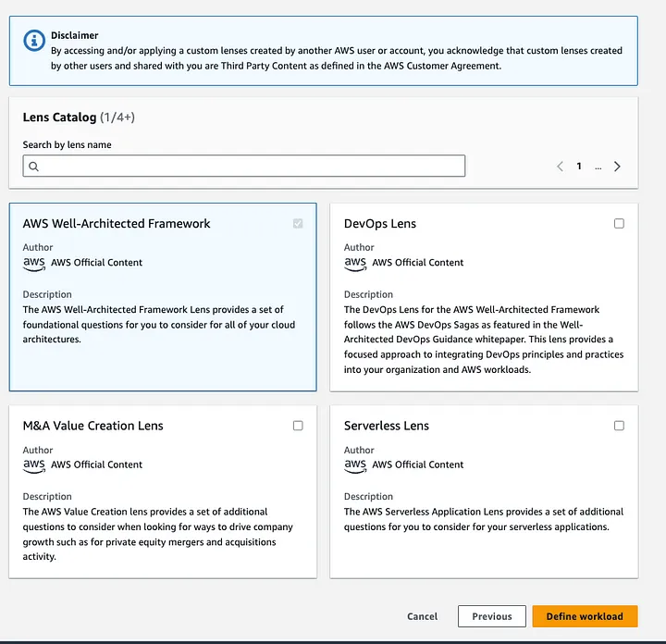The width and height of the screenshot is (666, 644).
Task: Click AWS logo in DevOps Lens card
Action: tap(355, 263)
